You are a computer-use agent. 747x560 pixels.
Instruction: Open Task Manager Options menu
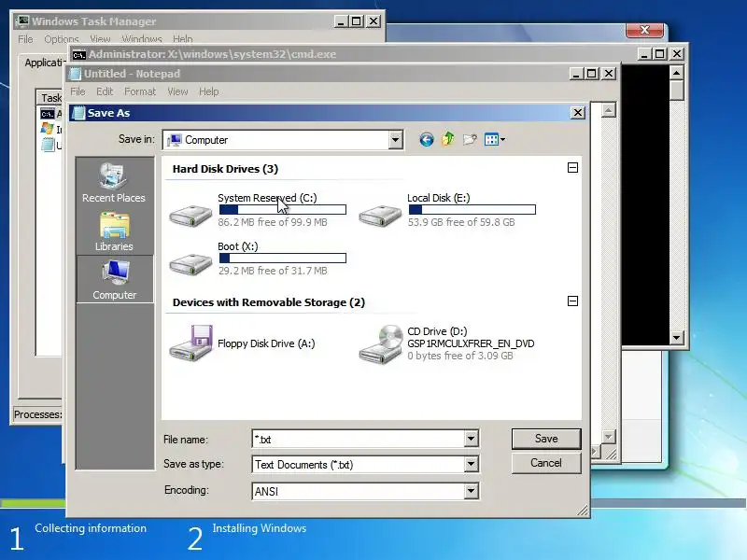click(x=62, y=39)
